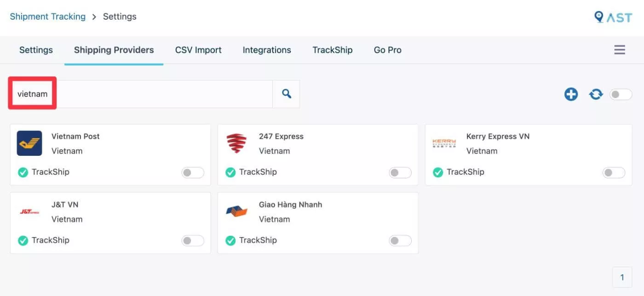Follow the Shipment Tracking breadcrumb link
This screenshot has height=296, width=644.
click(48, 17)
